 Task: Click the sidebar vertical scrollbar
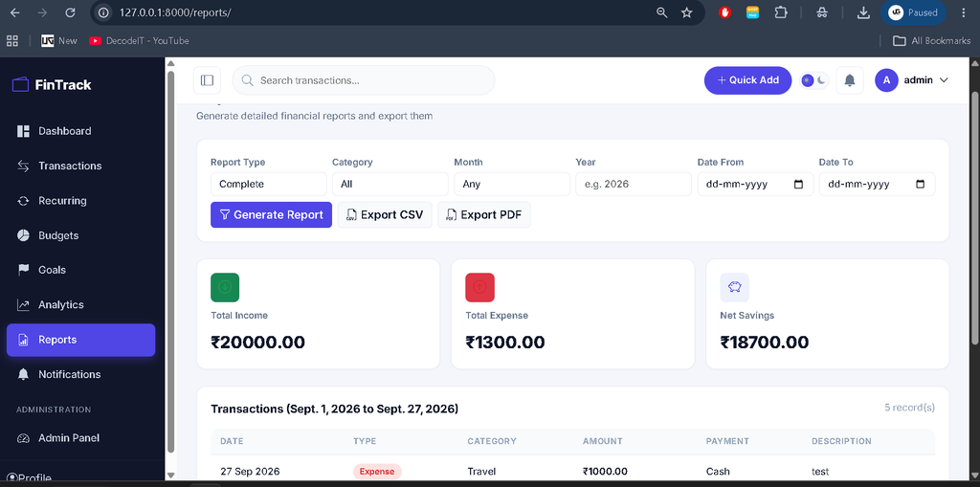point(170,262)
